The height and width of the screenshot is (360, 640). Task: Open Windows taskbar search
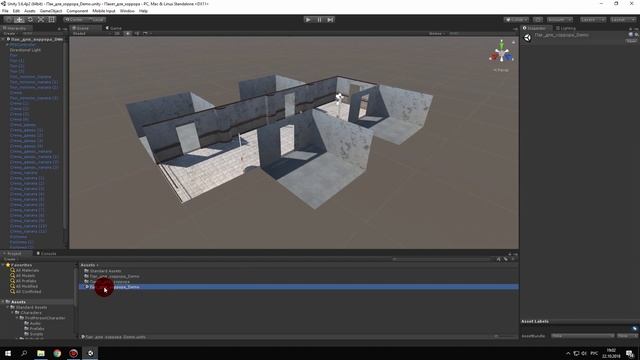click(24, 353)
